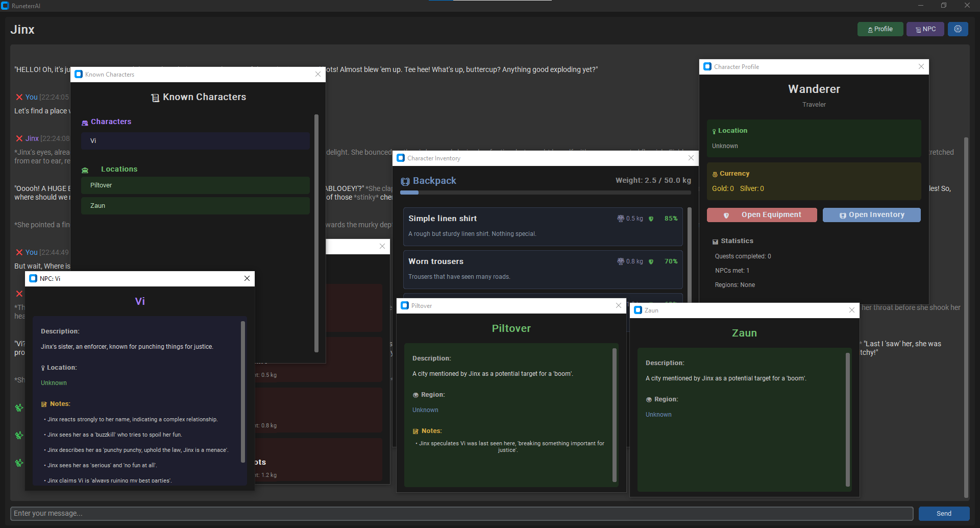
Task: Open the Profile panel button
Action: 880,29
